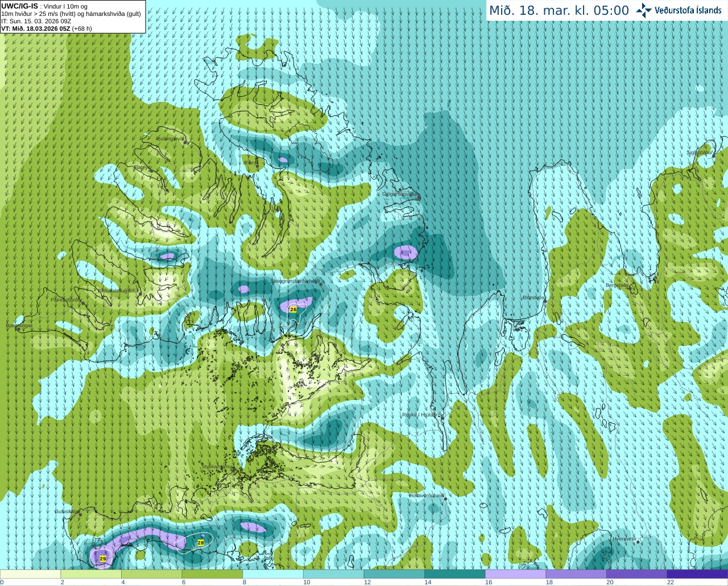Click the 10–12 m/s legend swatch

coord(333,574)
